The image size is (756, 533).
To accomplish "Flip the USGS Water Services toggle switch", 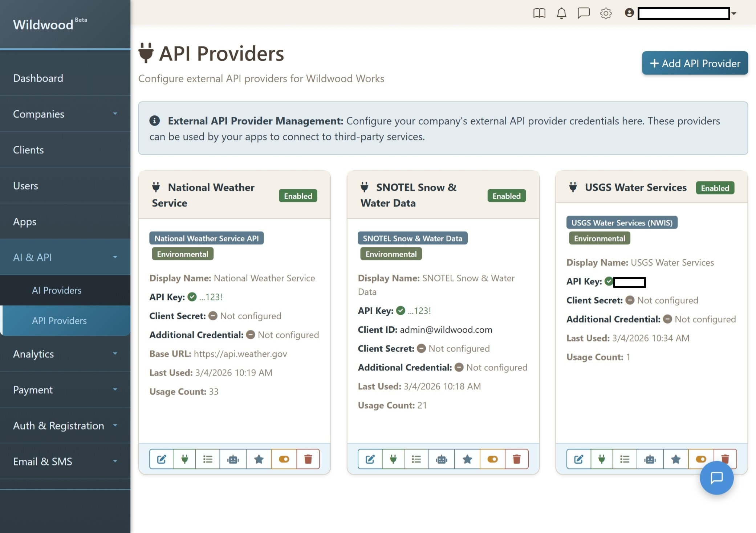I will point(700,459).
